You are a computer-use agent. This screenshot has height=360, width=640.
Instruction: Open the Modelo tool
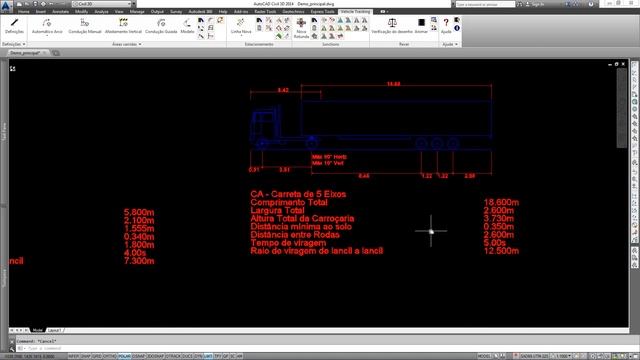coord(187,26)
